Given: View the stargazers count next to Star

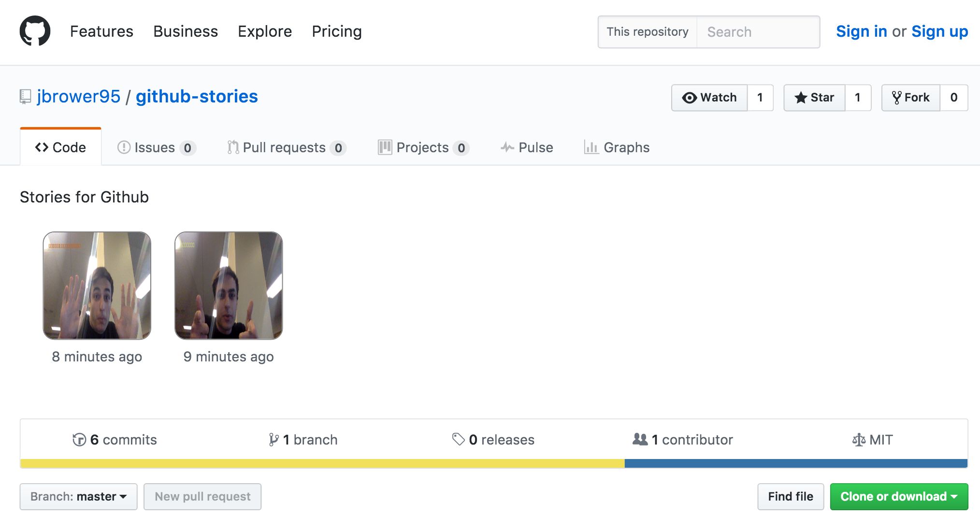Looking at the screenshot, I should pyautogui.click(x=858, y=98).
